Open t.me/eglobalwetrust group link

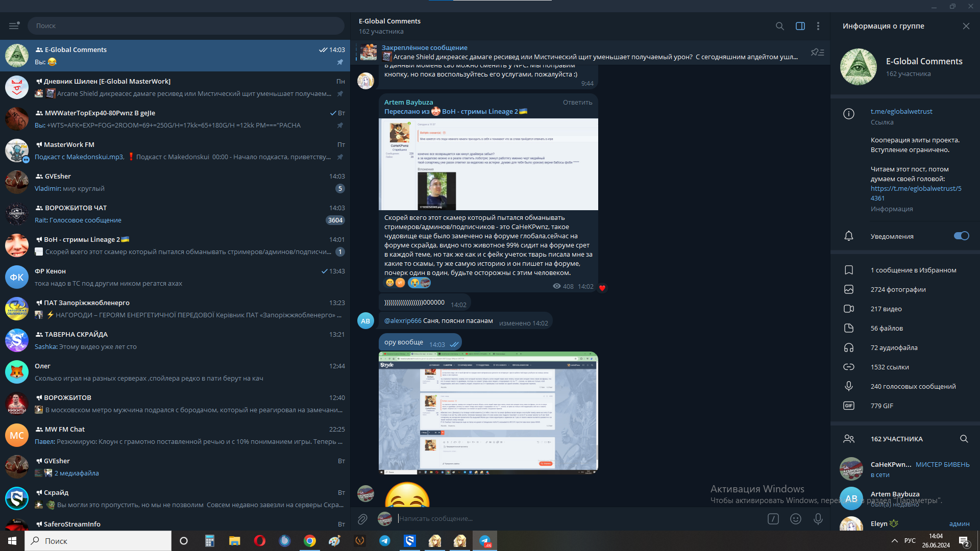[901, 111]
